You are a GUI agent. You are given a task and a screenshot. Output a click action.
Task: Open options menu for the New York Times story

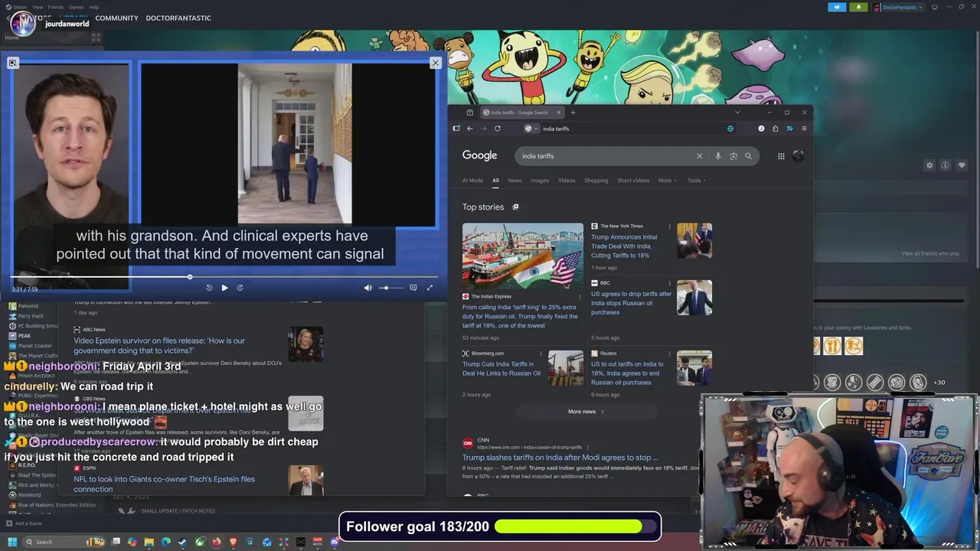669,227
